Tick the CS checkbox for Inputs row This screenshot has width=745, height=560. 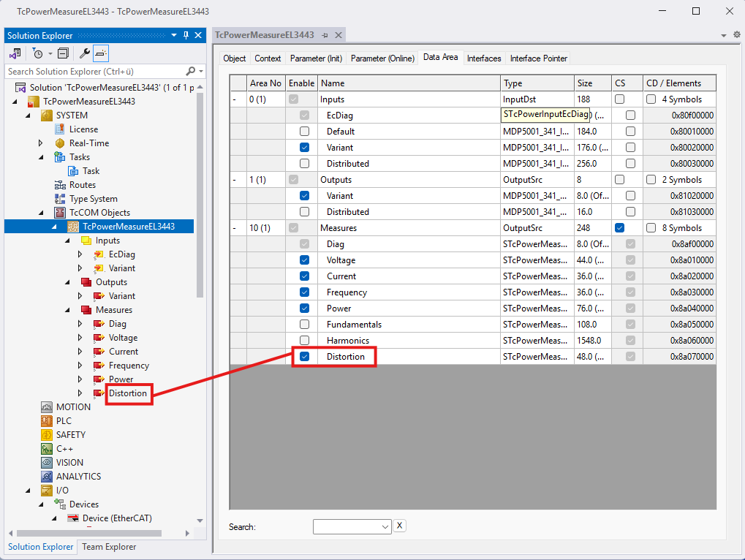[x=619, y=99]
